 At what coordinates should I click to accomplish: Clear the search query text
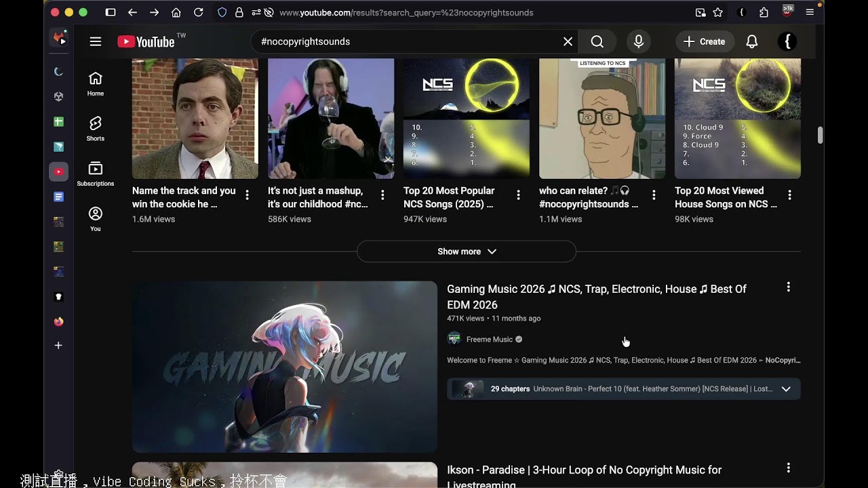pos(568,41)
